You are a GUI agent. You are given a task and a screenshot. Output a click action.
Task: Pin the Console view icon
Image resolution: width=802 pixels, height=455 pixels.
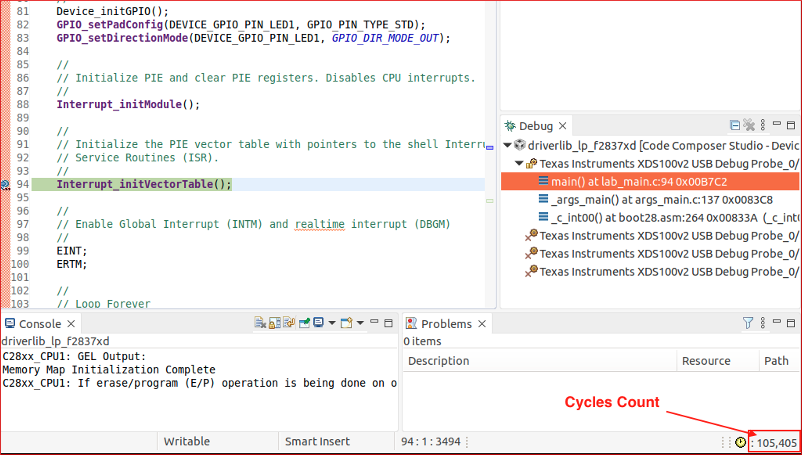(305, 323)
